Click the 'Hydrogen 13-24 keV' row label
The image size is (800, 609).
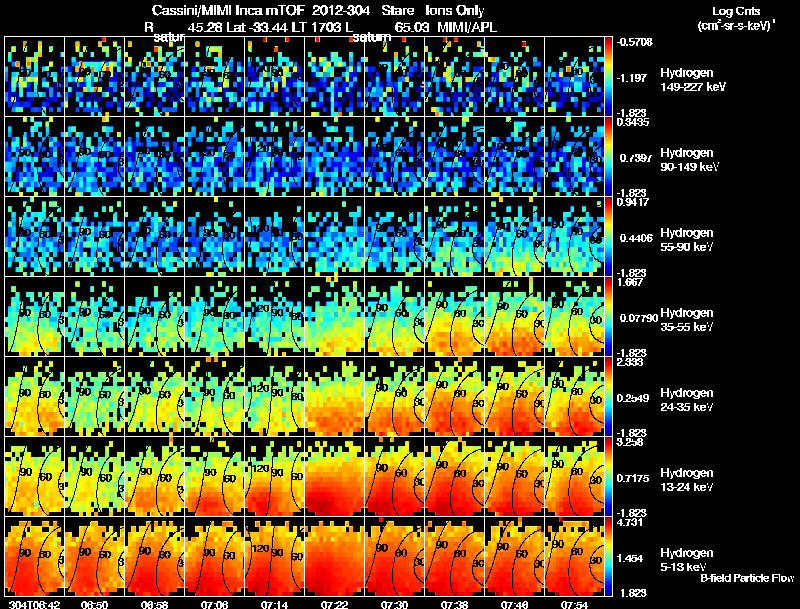click(687, 480)
